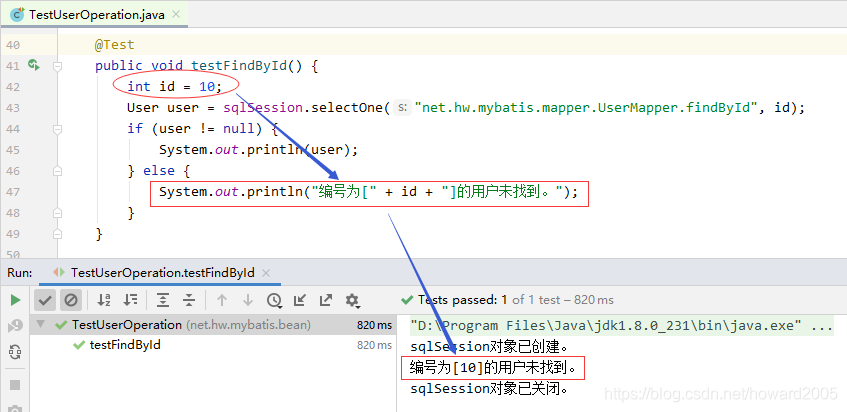Click console line '编号为[10]的用户未找到。'
Image resolution: width=847 pixels, height=412 pixels.
[x=493, y=368]
